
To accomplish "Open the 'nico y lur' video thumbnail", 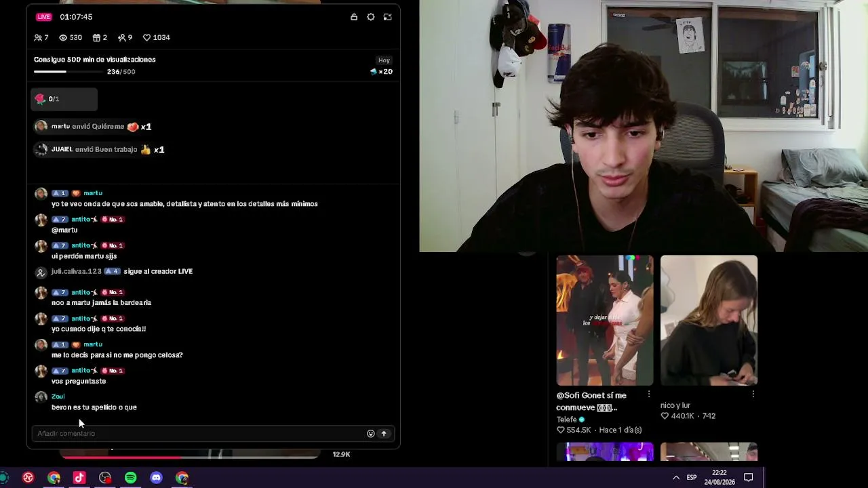I will pos(709,320).
